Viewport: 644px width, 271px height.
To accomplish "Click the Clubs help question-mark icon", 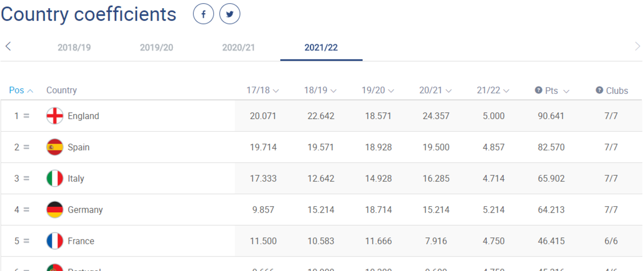I will coord(599,90).
